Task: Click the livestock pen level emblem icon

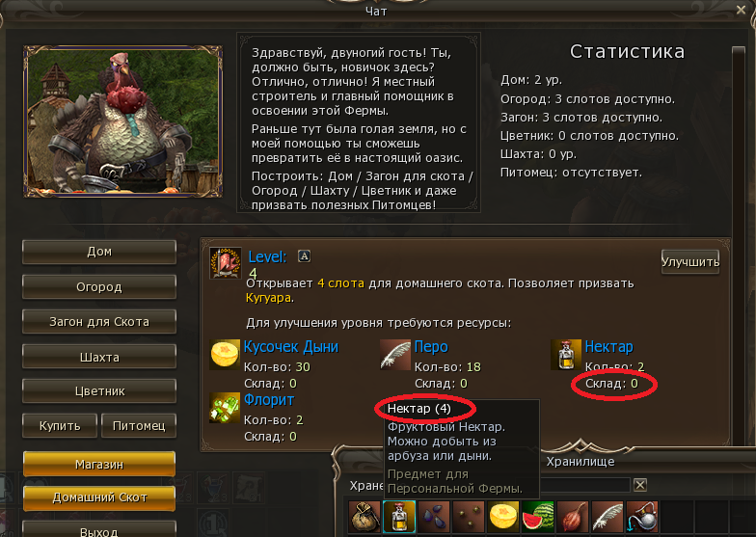Action: pyautogui.click(x=226, y=262)
